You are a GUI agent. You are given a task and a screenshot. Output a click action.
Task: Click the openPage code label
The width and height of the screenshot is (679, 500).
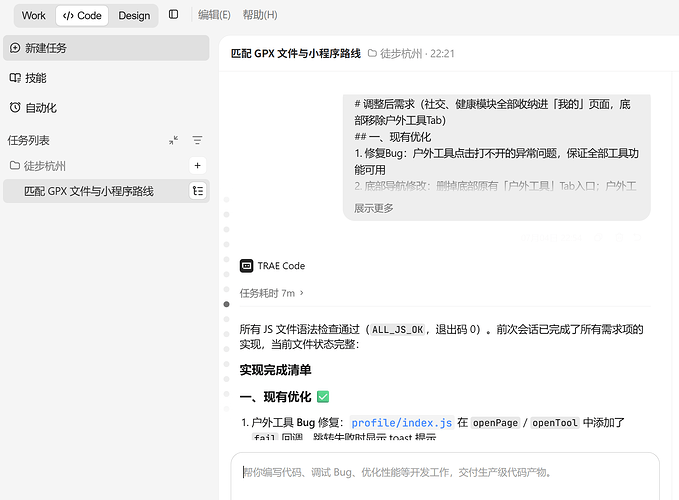[495, 423]
